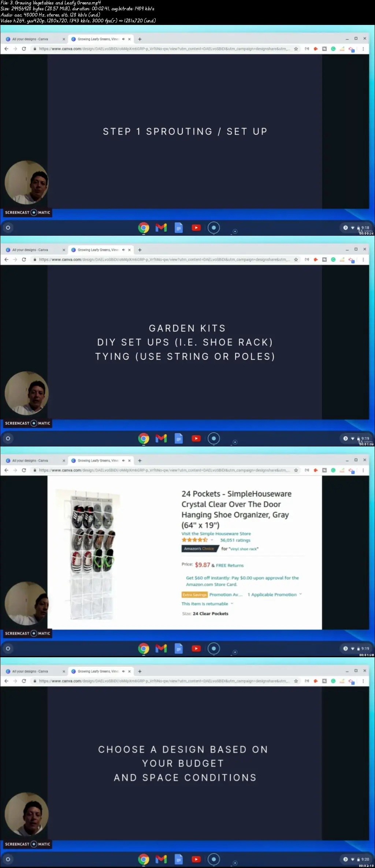Click the Chrome shelf icon in the shoe organizer frame
The image size is (375, 868).
(x=144, y=648)
